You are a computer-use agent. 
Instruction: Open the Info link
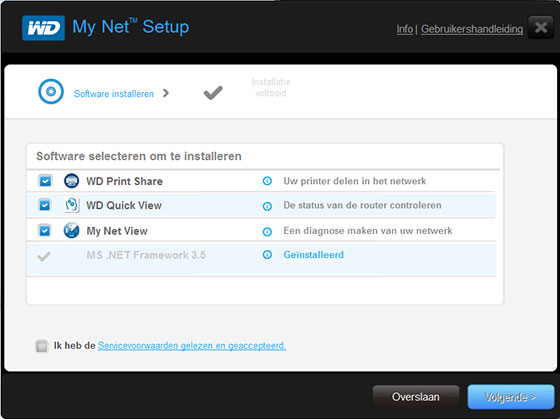click(x=405, y=29)
